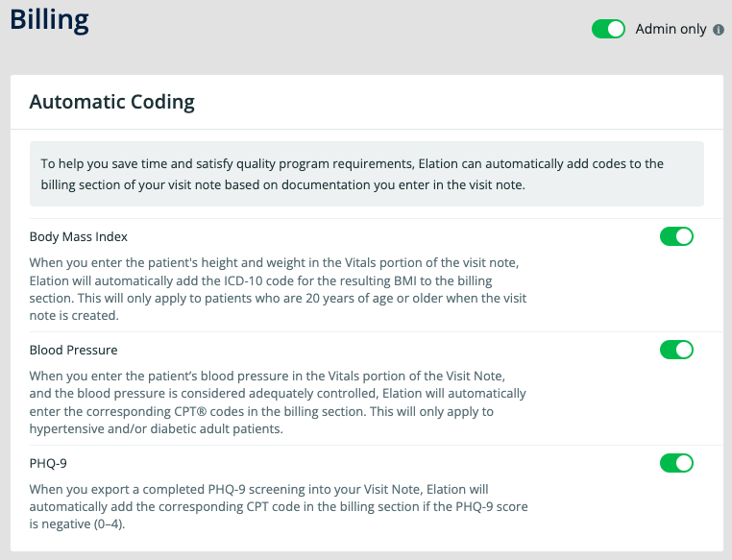Click the info icon beside Admin only

click(718, 30)
